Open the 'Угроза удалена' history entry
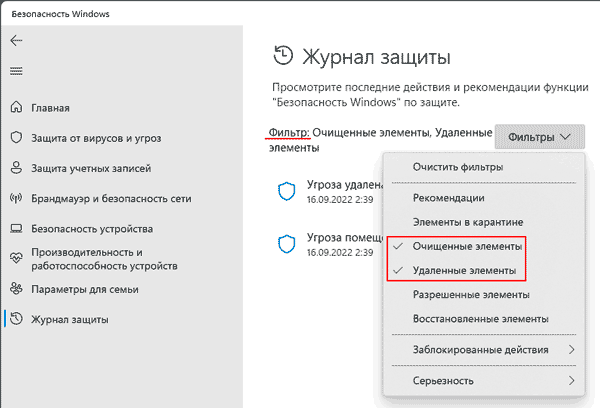 (329, 191)
